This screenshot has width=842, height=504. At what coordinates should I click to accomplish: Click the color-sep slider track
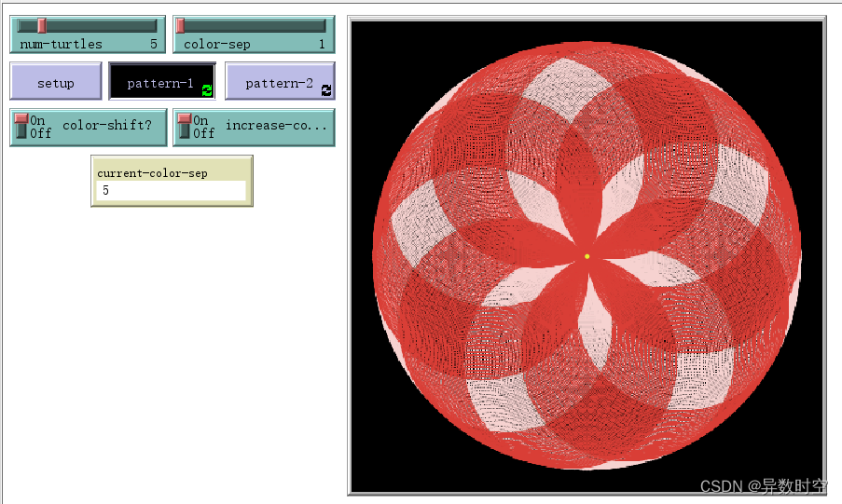(254, 26)
